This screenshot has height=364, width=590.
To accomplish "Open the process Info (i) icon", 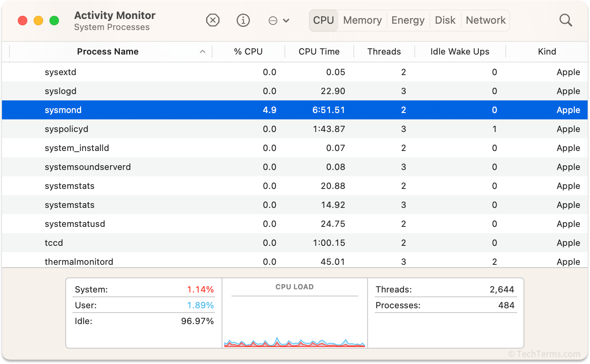I will click(x=243, y=20).
